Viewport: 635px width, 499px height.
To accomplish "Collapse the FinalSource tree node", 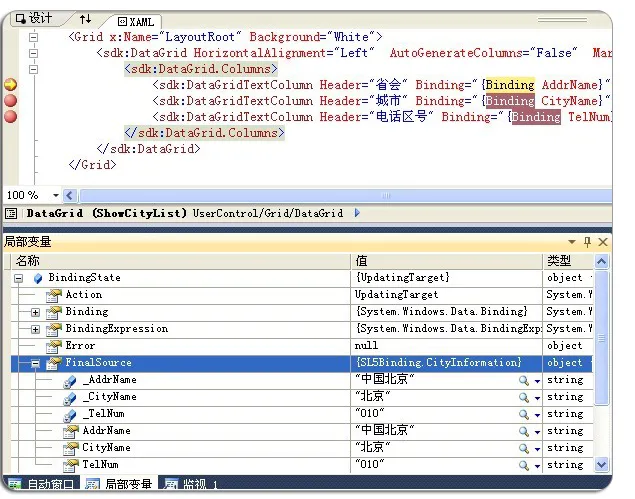I will point(36,363).
